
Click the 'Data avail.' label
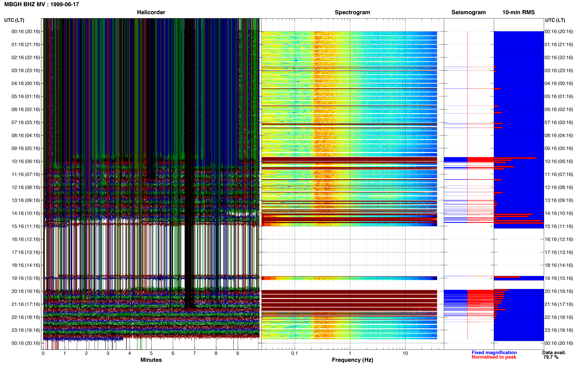click(554, 352)
